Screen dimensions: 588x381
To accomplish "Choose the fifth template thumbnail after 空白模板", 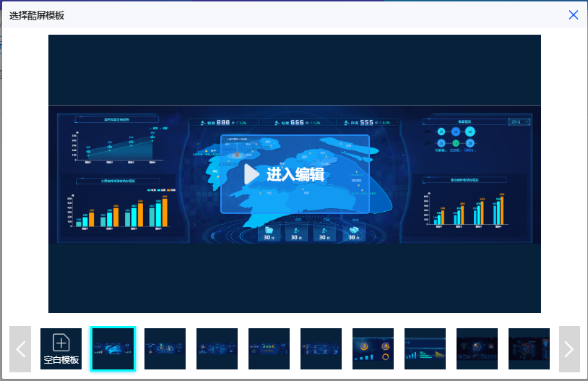I will tap(321, 349).
